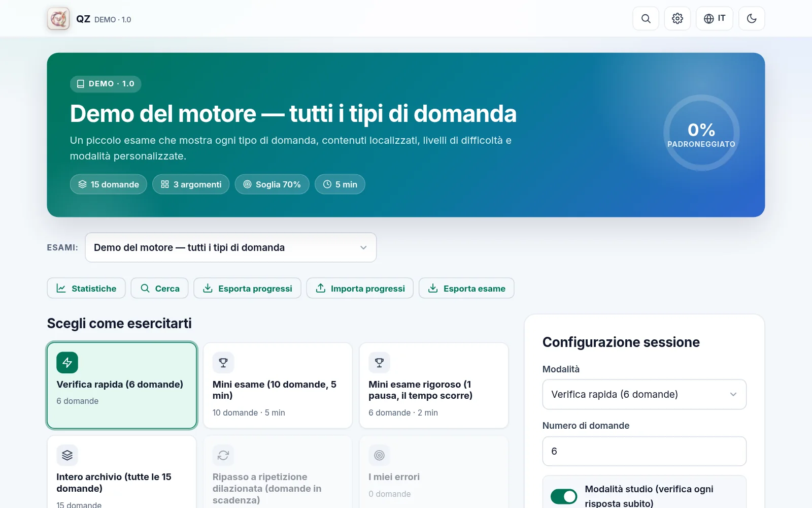Select Ripasso a ripetizione dilazionata card

[278, 472]
